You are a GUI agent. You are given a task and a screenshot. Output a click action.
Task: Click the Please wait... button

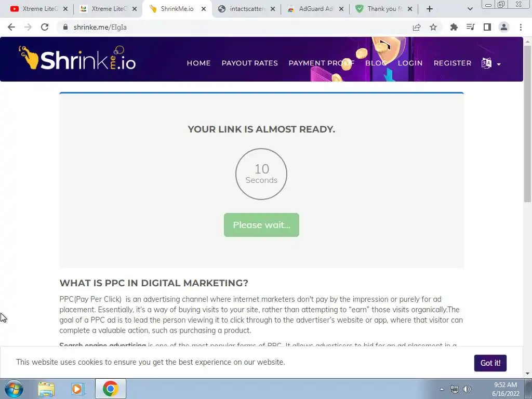pyautogui.click(x=262, y=225)
